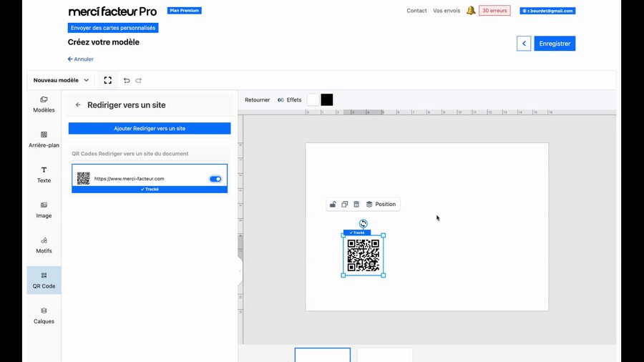
Task: Go back from Rediriger vers un site
Action: click(x=78, y=105)
